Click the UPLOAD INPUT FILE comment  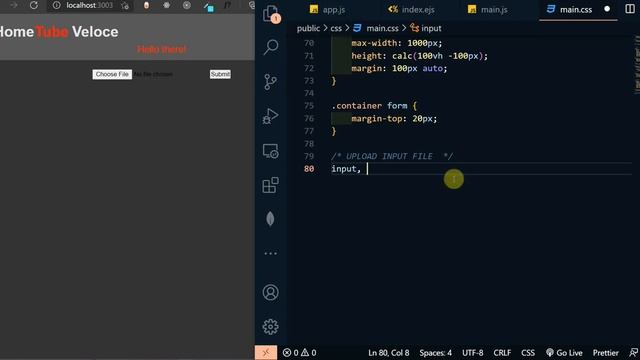392,156
